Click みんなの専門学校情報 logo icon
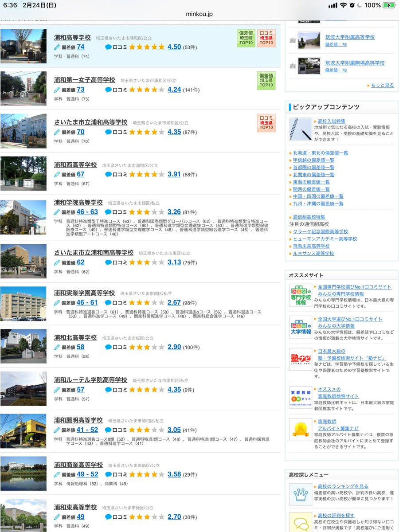The image size is (399, 532). (301, 295)
